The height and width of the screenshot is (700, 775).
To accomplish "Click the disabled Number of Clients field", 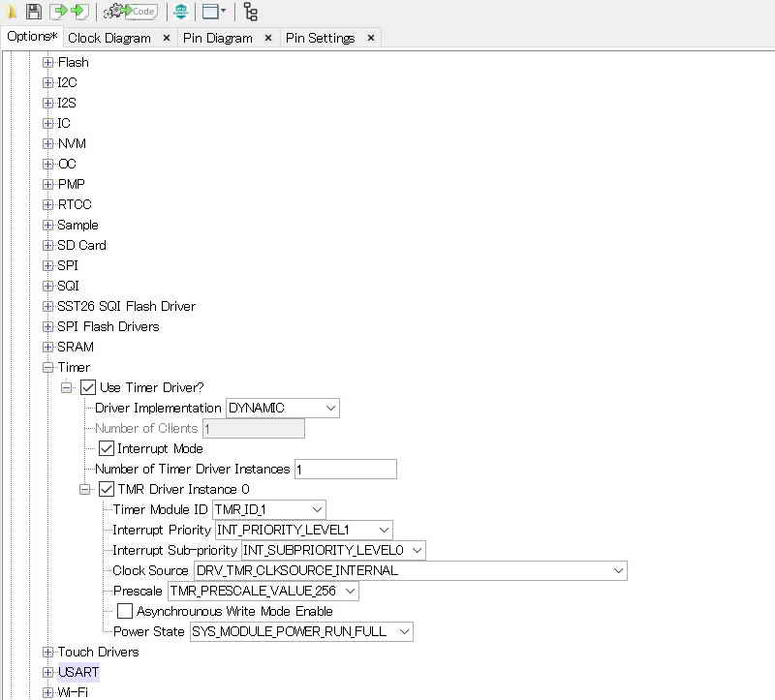I will click(x=254, y=428).
